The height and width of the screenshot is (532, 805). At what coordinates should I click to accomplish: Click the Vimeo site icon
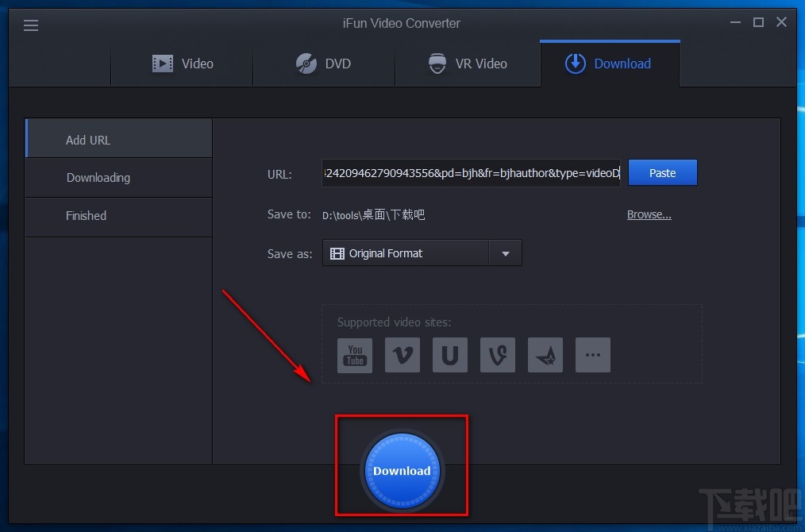point(402,355)
